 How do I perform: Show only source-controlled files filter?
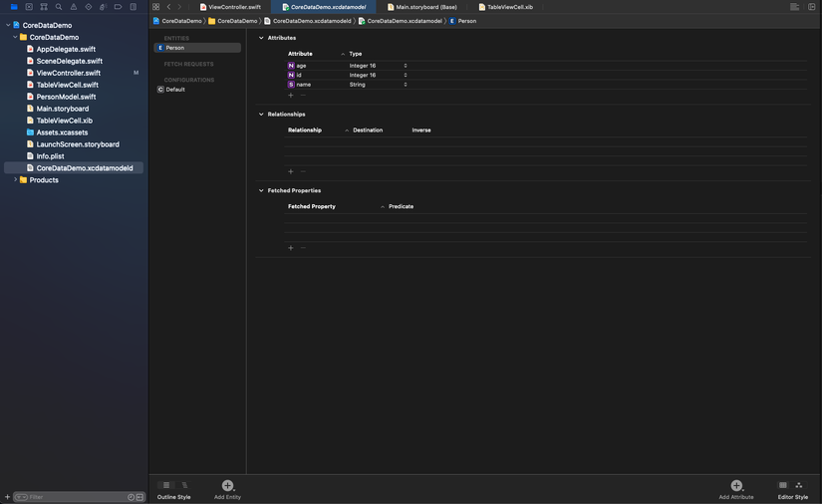tap(139, 497)
